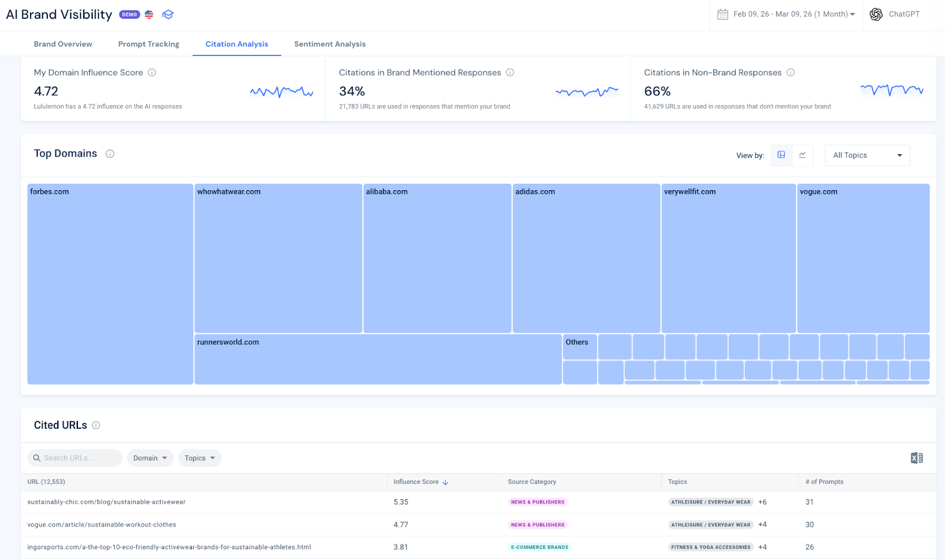Select the Others treemap block
Image resolution: width=945 pixels, height=560 pixels.
[580, 347]
